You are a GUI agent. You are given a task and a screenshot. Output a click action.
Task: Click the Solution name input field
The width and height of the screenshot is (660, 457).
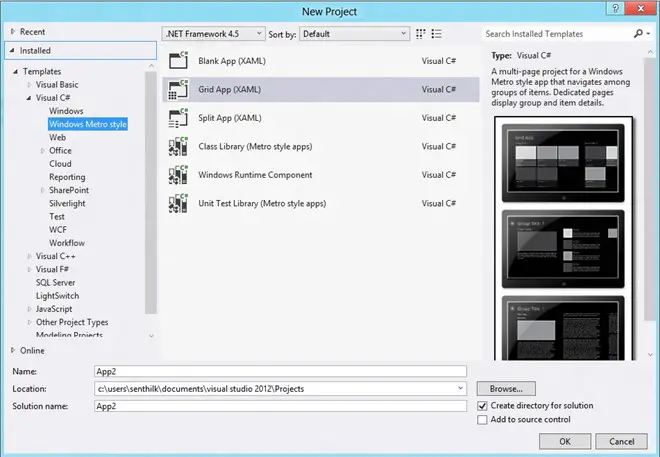coord(280,406)
